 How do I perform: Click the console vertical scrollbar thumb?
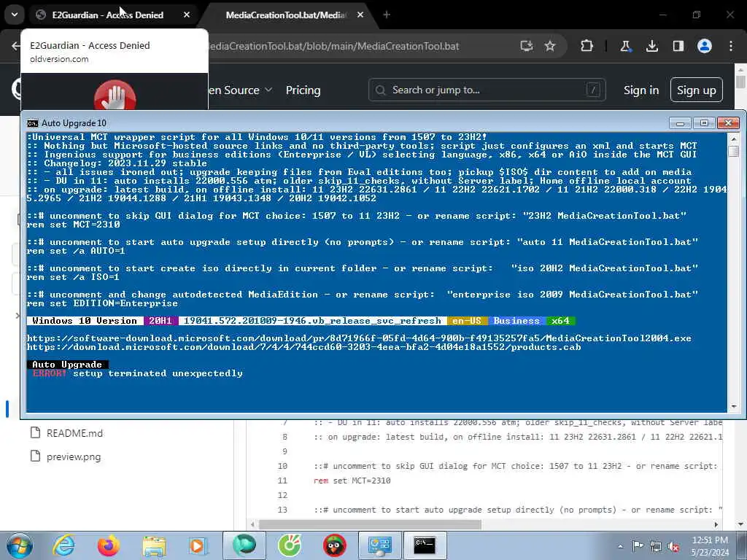(734, 151)
